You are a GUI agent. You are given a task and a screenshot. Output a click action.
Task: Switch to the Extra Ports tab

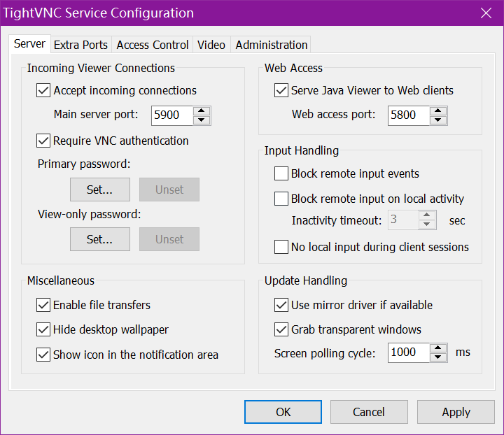[x=80, y=45]
